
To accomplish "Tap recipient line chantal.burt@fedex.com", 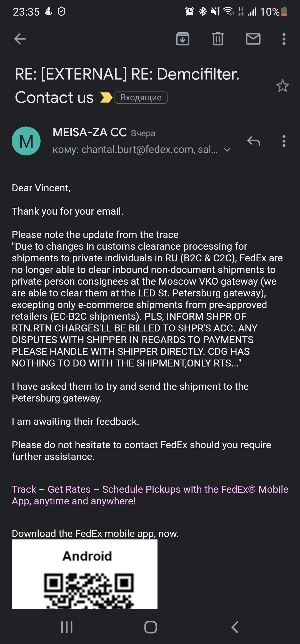I will pyautogui.click(x=135, y=150).
